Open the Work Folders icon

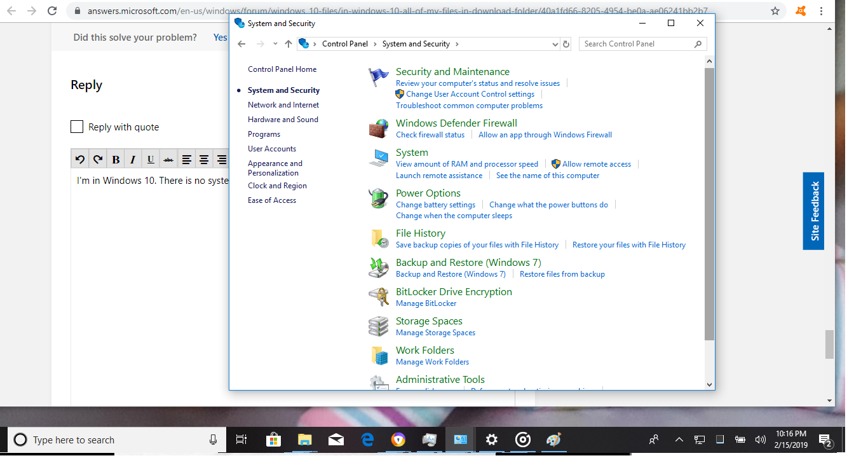379,356
